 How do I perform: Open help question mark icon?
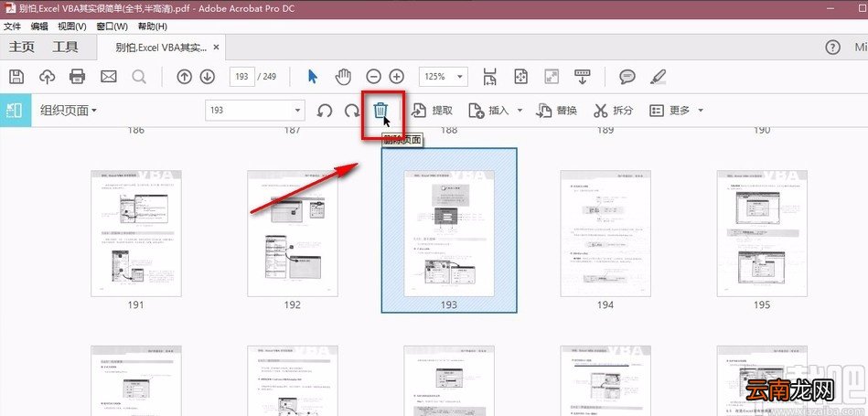832,48
